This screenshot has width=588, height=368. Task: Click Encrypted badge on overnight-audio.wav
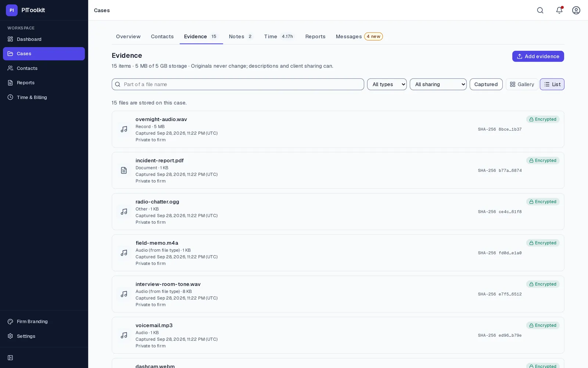pos(543,119)
